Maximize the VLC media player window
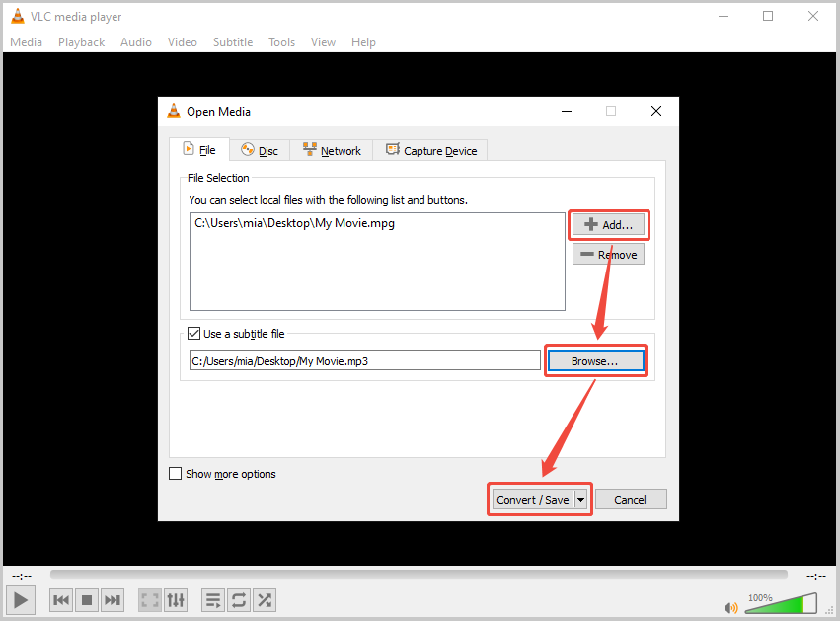Image resolution: width=840 pixels, height=621 pixels. pos(768,16)
